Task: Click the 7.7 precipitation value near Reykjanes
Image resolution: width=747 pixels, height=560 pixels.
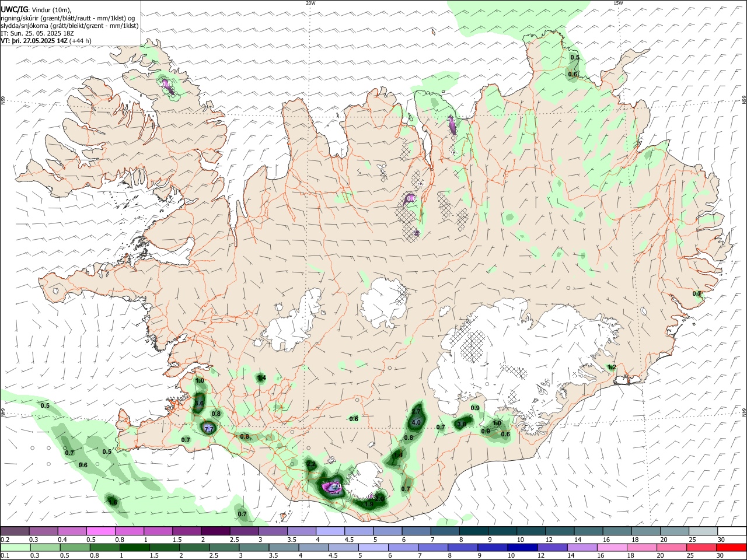Action: coord(210,429)
